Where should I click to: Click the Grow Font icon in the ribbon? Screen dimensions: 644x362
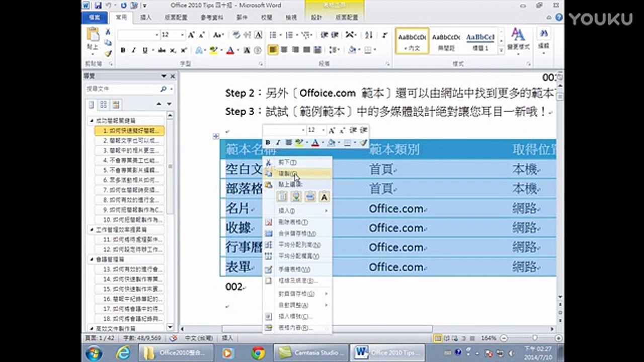[x=191, y=35]
